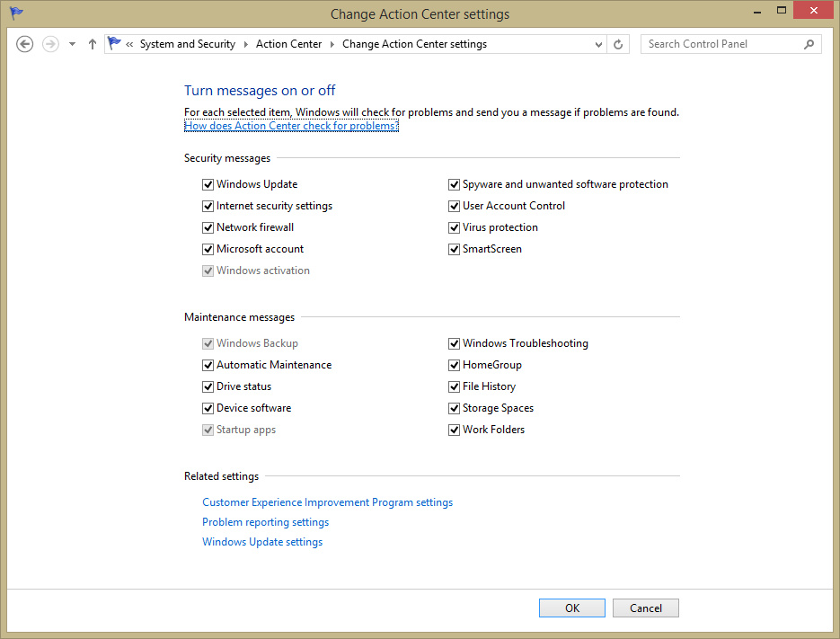The width and height of the screenshot is (840, 639).
Task: Minimize the Action Center settings window
Action: point(757,12)
